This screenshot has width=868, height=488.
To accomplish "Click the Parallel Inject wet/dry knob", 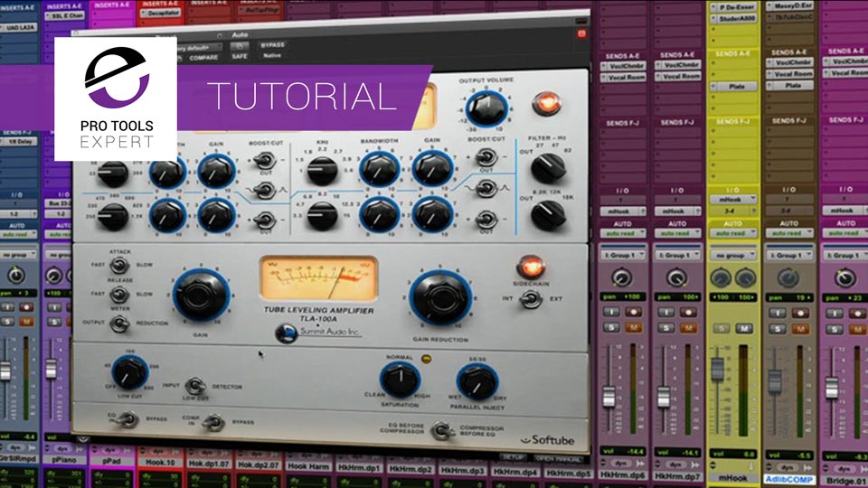I will [x=476, y=381].
